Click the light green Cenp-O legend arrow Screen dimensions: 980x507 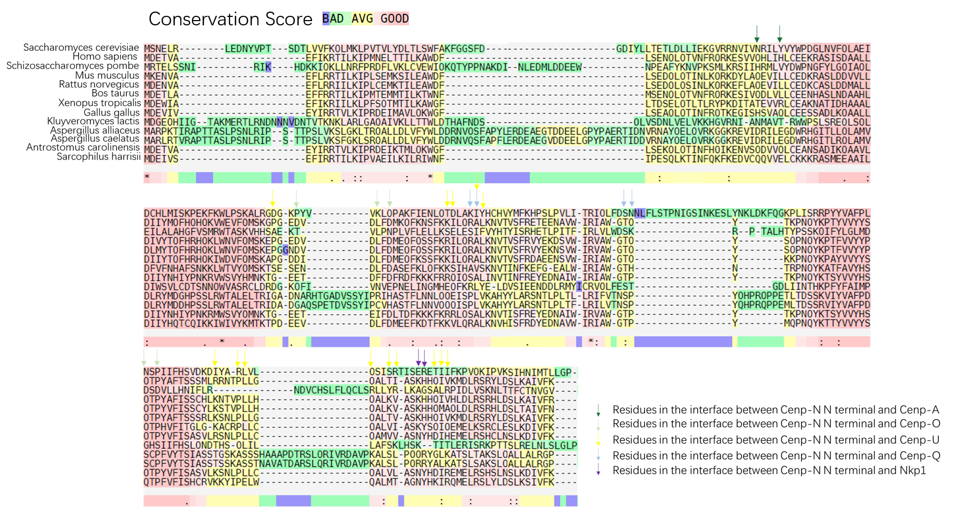click(598, 424)
